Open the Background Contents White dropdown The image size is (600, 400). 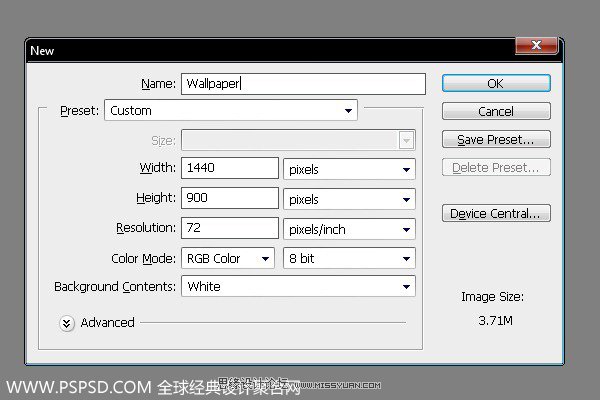coord(298,286)
